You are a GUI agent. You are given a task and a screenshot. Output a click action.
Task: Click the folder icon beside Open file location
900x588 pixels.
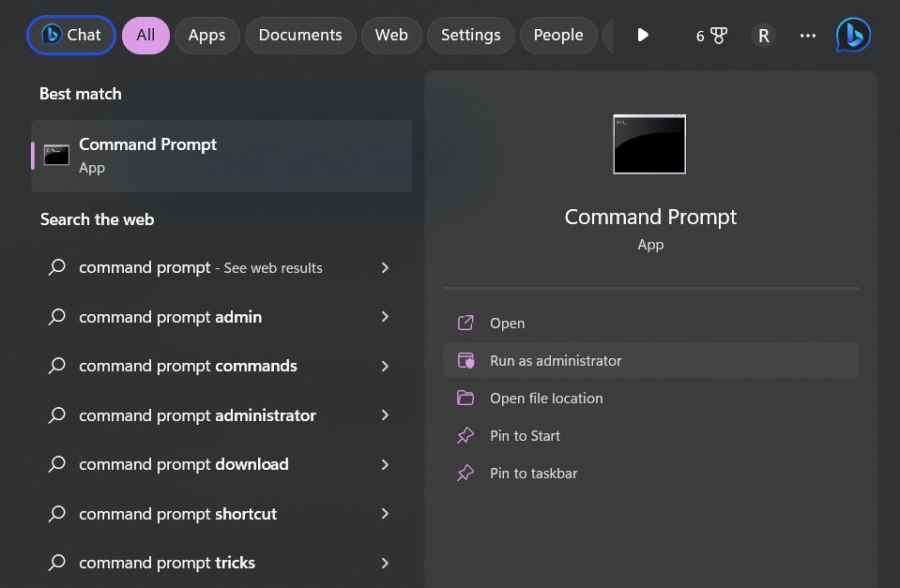465,398
